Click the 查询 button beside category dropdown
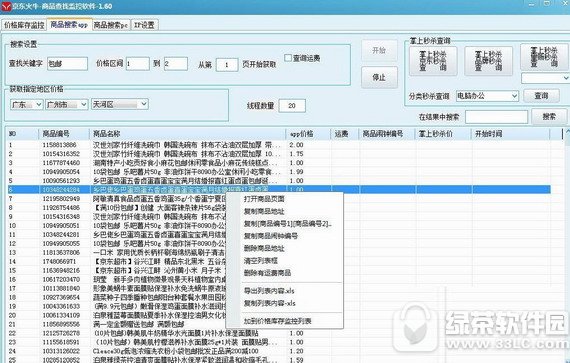570x363 pixels. tap(541, 96)
